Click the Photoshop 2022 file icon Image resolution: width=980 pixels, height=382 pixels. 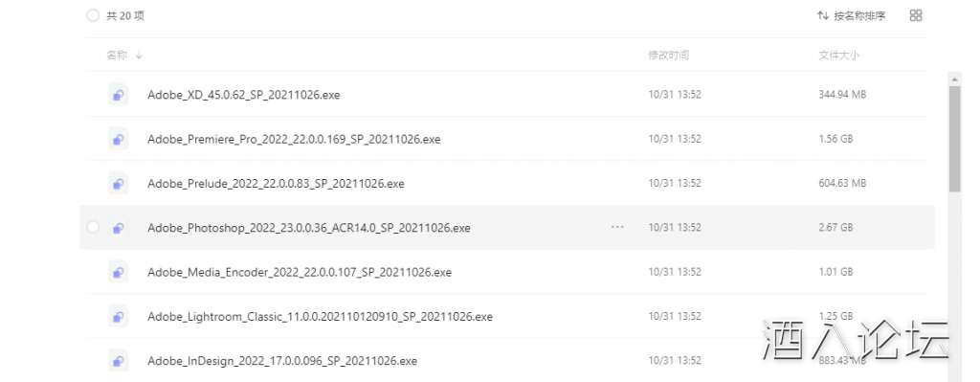coord(118,228)
